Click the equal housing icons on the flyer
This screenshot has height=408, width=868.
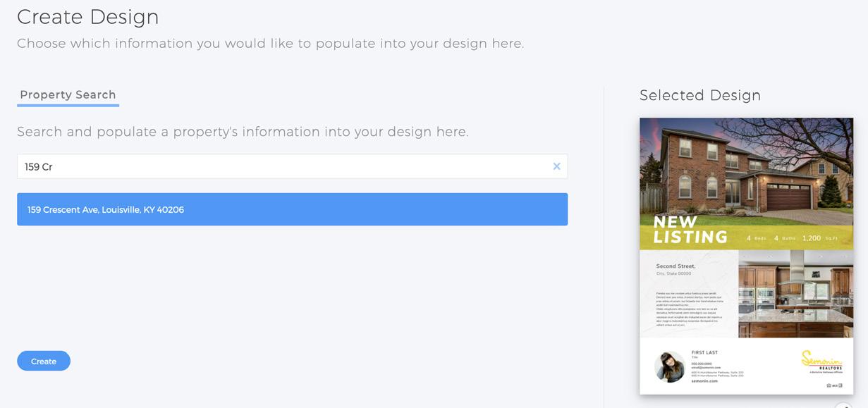point(835,385)
